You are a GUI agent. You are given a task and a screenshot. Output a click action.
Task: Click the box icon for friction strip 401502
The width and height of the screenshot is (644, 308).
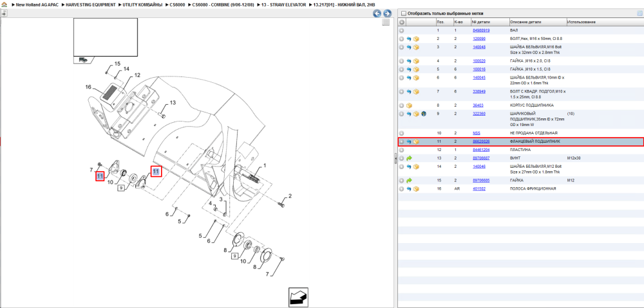pyautogui.click(x=416, y=188)
